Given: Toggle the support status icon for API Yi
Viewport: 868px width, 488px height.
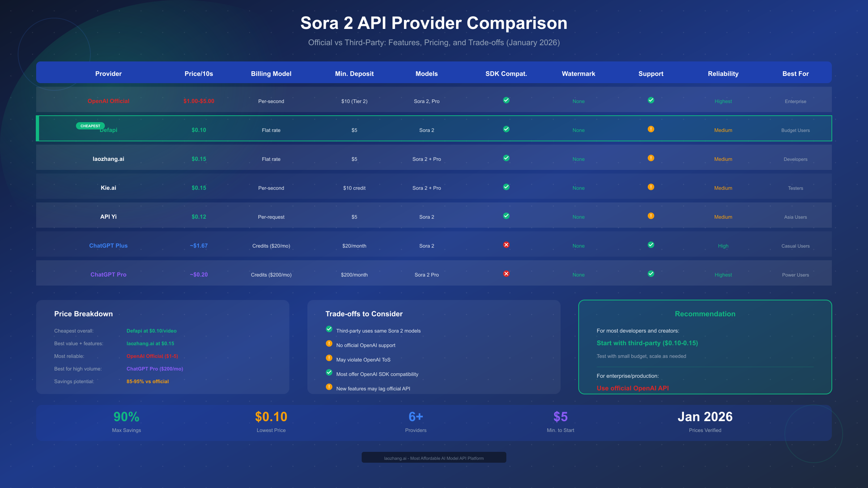Looking at the screenshot, I should click(651, 216).
